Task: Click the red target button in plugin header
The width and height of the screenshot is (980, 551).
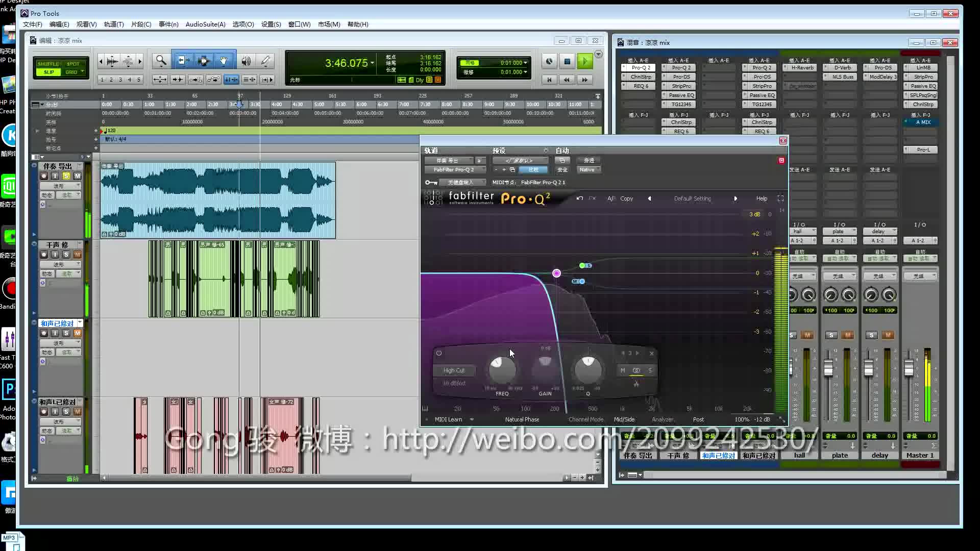Action: pyautogui.click(x=781, y=160)
